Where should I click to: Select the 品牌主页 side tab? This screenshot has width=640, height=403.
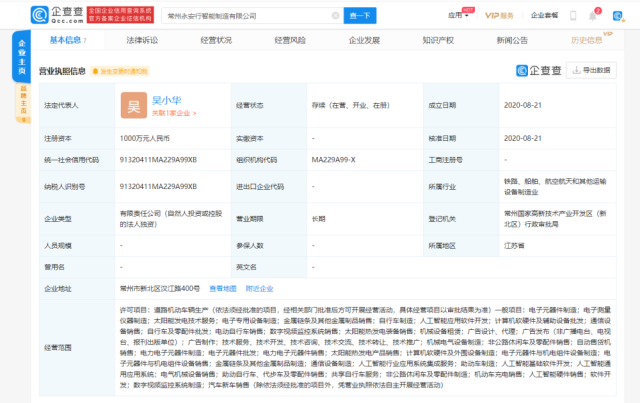point(23,103)
